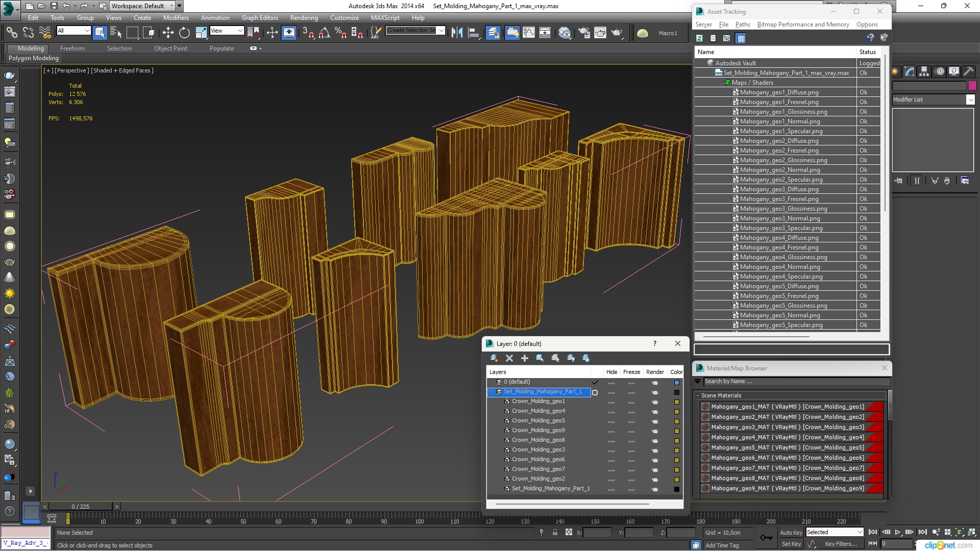
Task: Make Set_Molding_Mahogany_Part_1 the current layer checkbox
Action: tap(595, 392)
